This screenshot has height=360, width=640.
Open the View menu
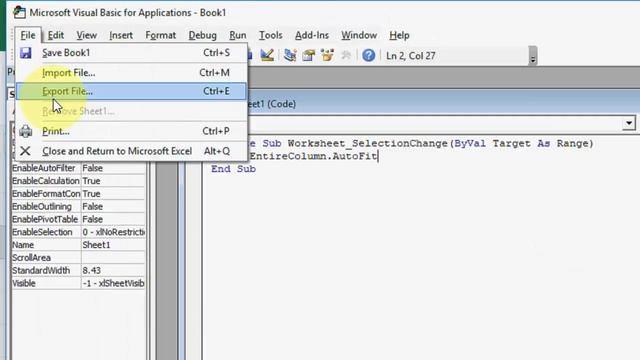pyautogui.click(x=87, y=35)
